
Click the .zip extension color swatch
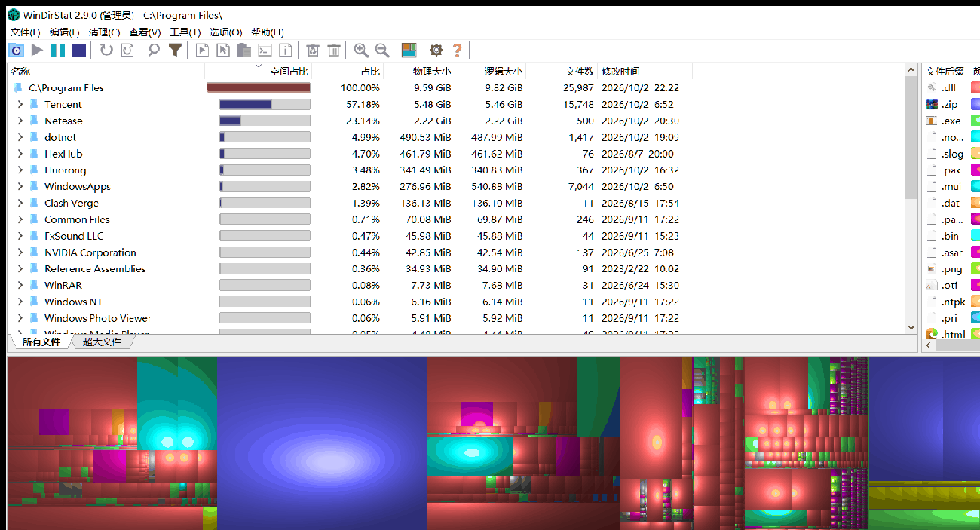975,105
